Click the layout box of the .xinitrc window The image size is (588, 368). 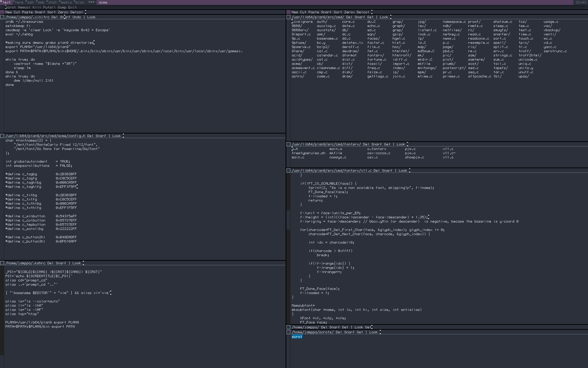point(2,17)
